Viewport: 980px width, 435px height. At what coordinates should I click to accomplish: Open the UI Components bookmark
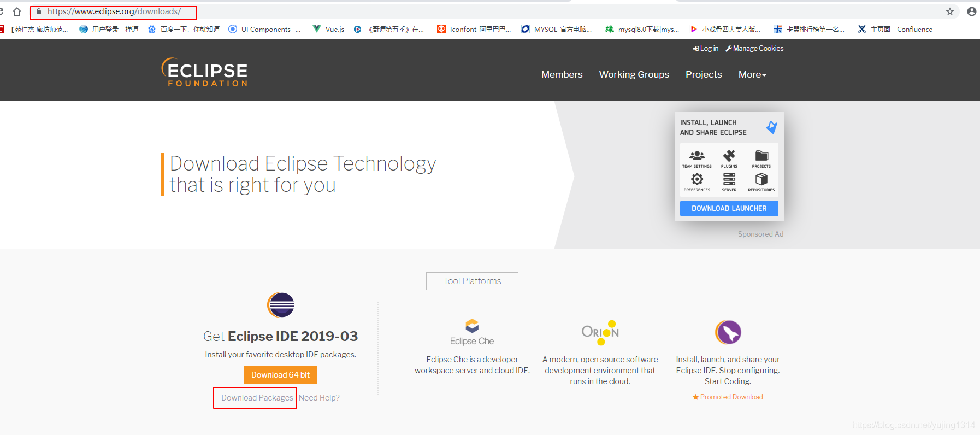(x=264, y=30)
